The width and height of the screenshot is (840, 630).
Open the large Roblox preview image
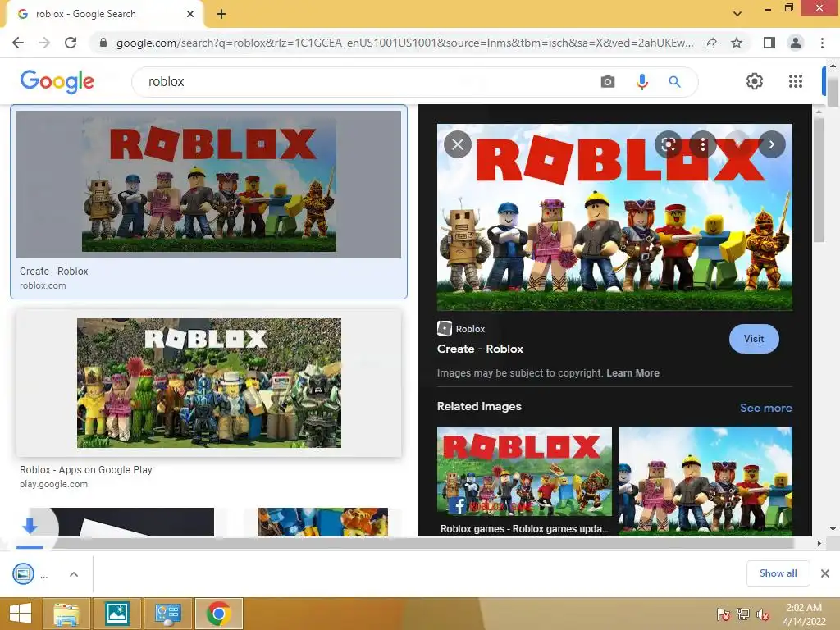coord(614,217)
